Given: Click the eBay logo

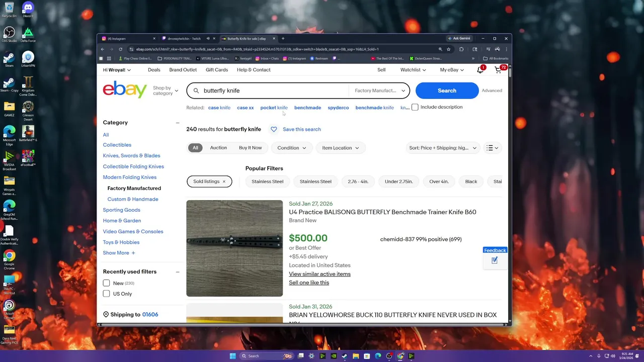Looking at the screenshot, I should pos(125,89).
